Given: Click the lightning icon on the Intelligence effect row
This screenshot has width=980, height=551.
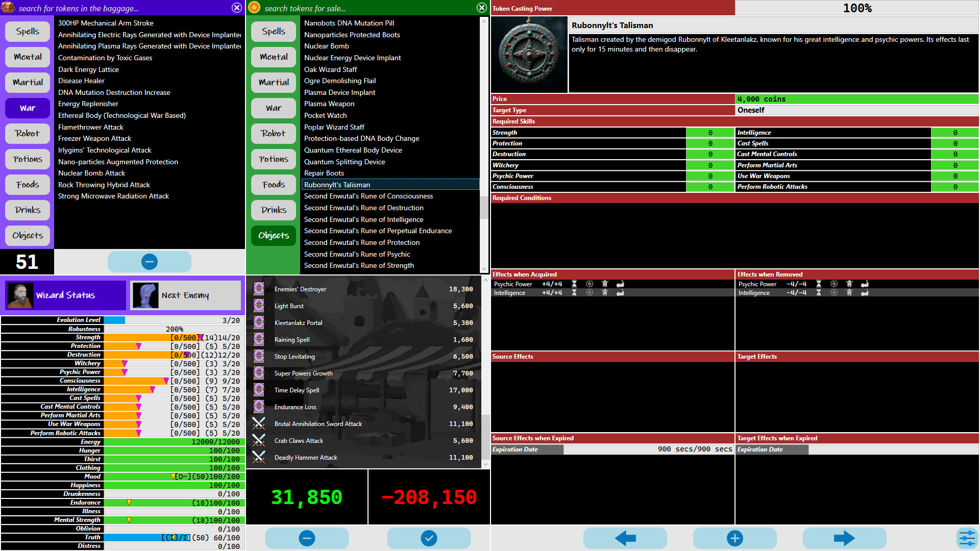Looking at the screenshot, I should click(x=590, y=293).
